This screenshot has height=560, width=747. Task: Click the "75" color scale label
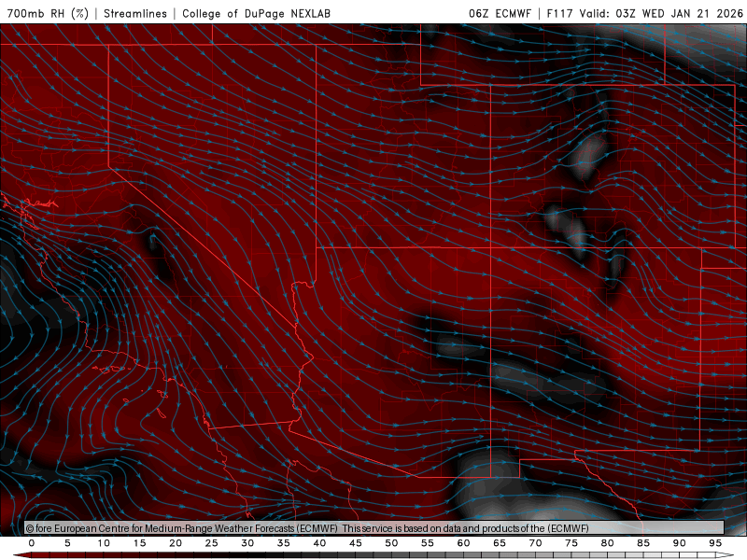[571, 543]
